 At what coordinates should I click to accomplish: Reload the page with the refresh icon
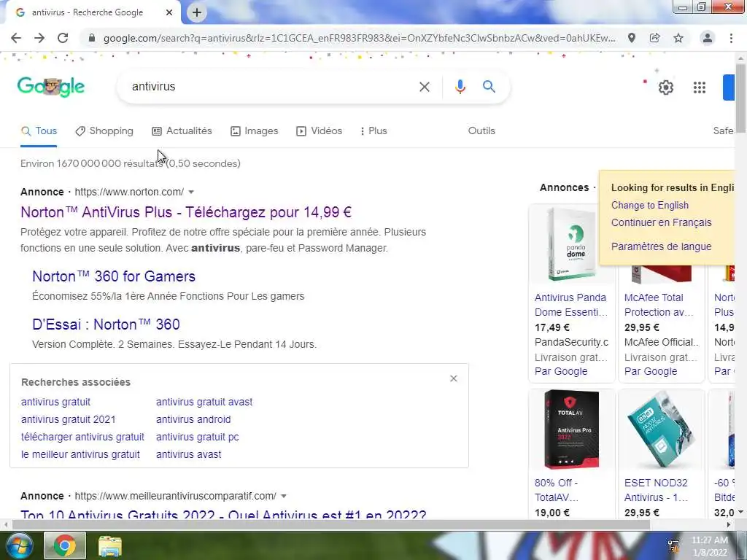coord(63,38)
